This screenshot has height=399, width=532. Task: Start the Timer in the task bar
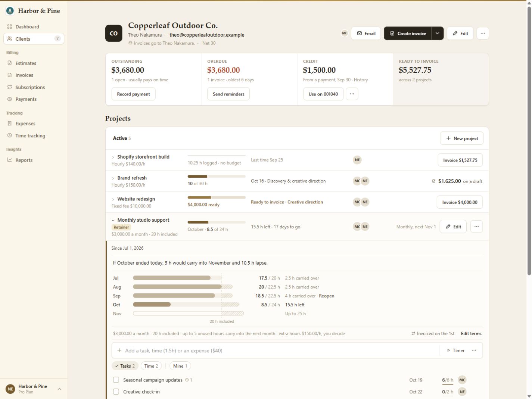point(456,350)
